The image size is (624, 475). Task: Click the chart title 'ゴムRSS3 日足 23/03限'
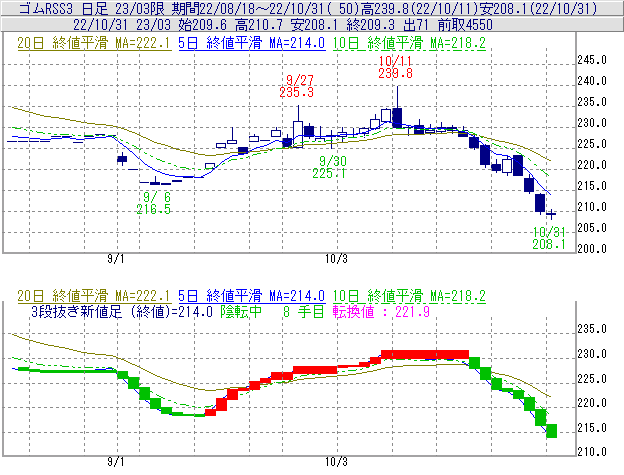pos(93,8)
